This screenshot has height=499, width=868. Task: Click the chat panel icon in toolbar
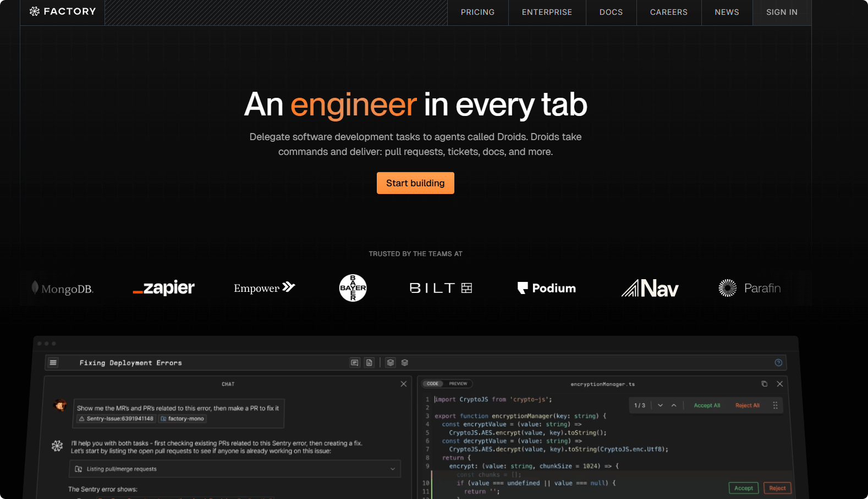(355, 363)
